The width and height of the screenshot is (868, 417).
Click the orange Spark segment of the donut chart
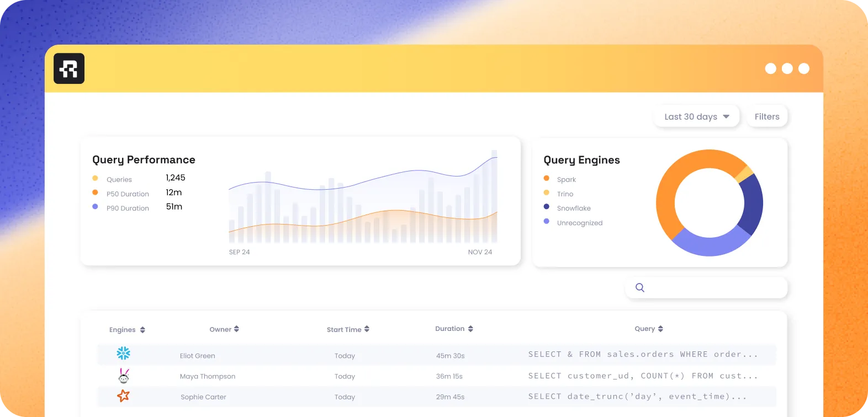pos(671,182)
